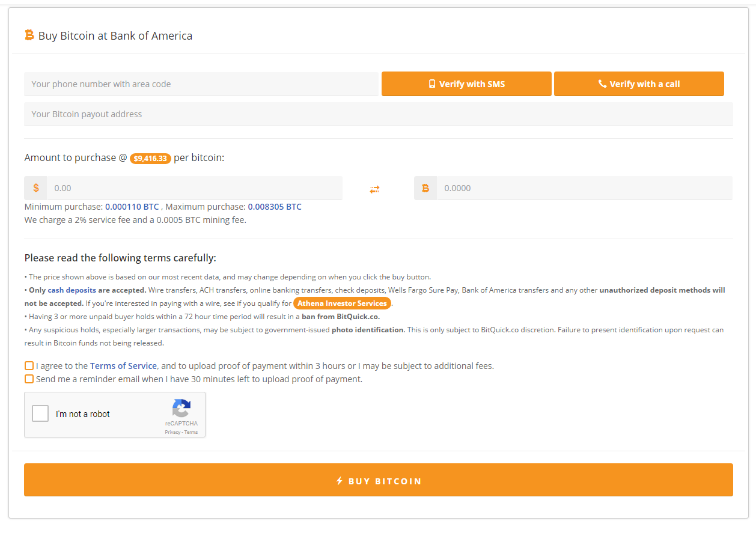Focus the BTC amount input field
The width and height of the screenshot is (756, 533).
tap(585, 188)
